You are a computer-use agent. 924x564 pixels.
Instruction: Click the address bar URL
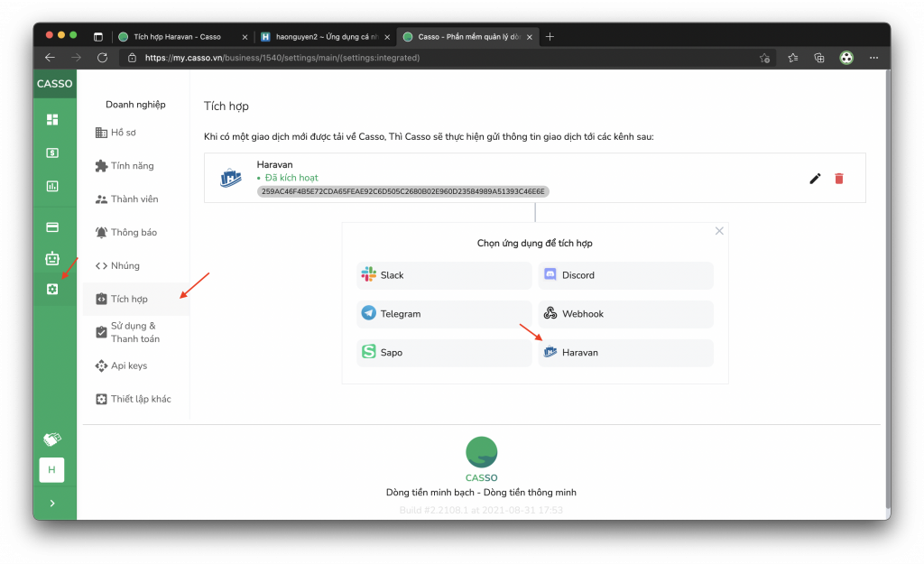tap(282, 58)
